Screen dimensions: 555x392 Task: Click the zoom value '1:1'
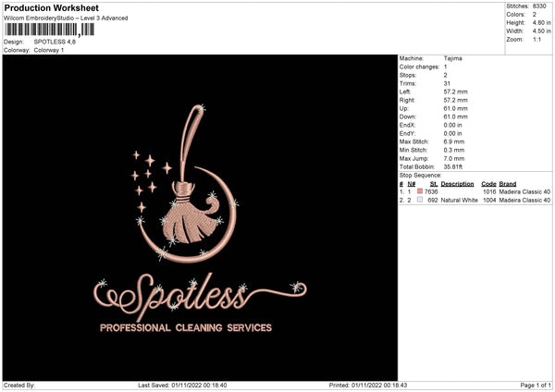(536, 39)
